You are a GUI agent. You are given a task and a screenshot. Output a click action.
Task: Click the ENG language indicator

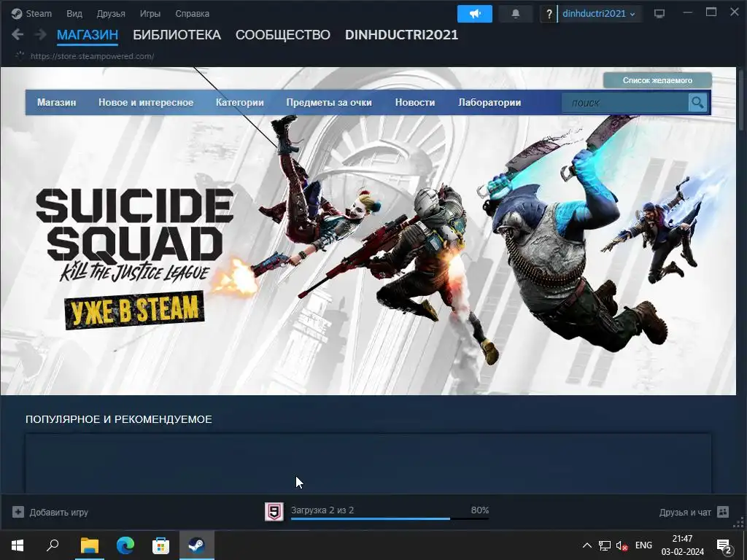pos(643,545)
